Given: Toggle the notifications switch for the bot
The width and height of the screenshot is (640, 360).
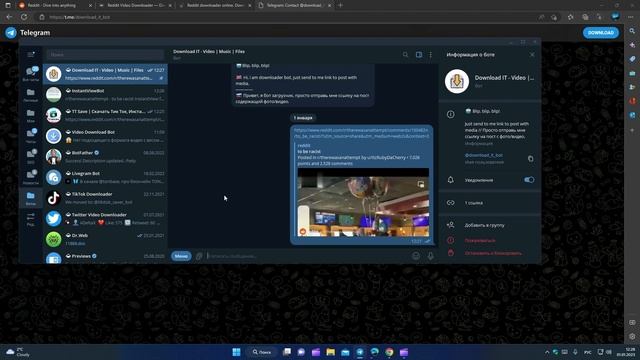Looking at the screenshot, I should (x=529, y=180).
